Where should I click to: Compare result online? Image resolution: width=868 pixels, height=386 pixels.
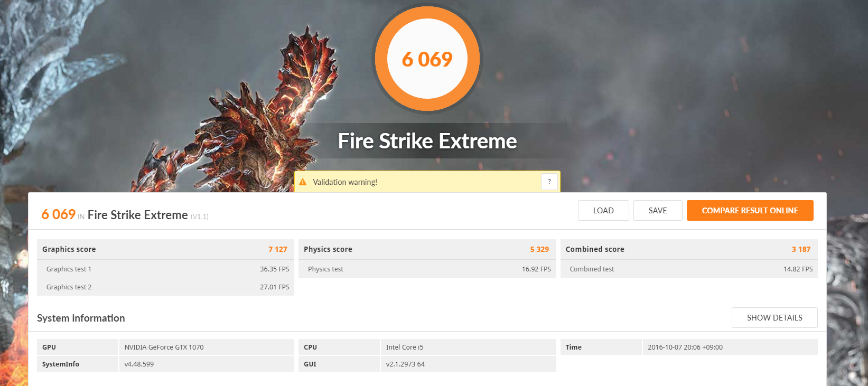click(x=750, y=210)
